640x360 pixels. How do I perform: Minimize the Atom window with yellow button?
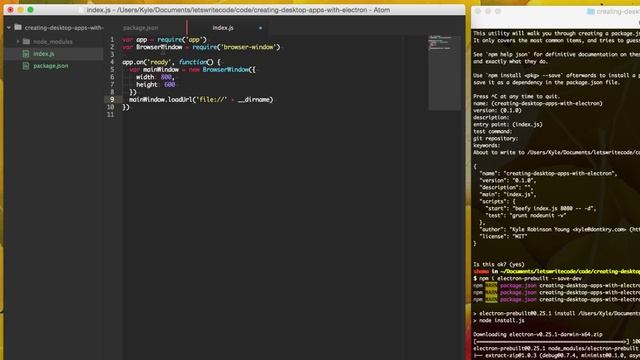click(20, 10)
